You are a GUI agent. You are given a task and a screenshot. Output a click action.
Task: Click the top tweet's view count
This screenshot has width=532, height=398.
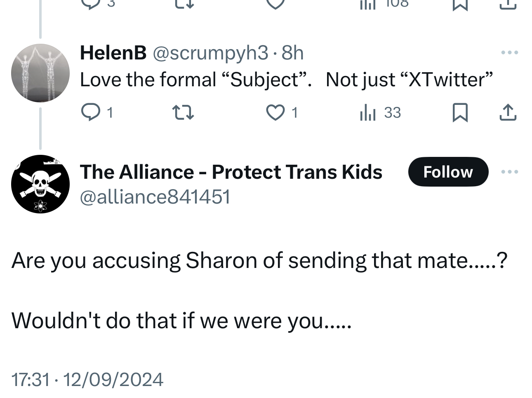point(384,3)
